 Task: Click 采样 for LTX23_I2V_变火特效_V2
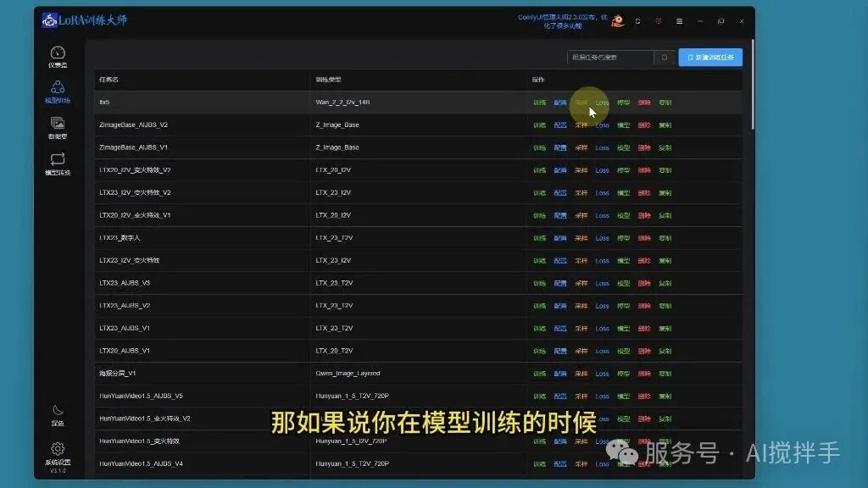581,193
